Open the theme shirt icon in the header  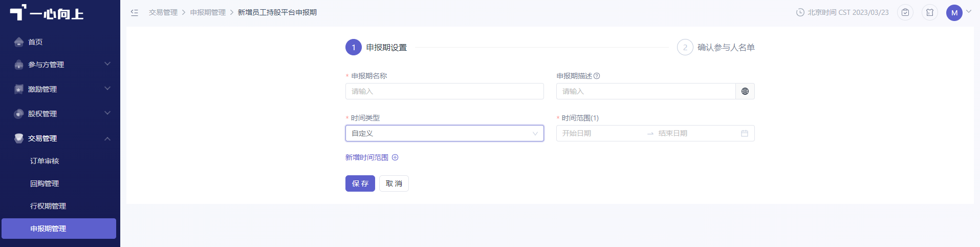click(930, 12)
